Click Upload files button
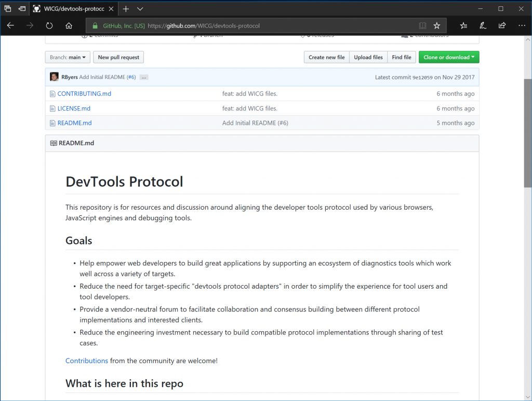The width and height of the screenshot is (532, 401). point(368,57)
